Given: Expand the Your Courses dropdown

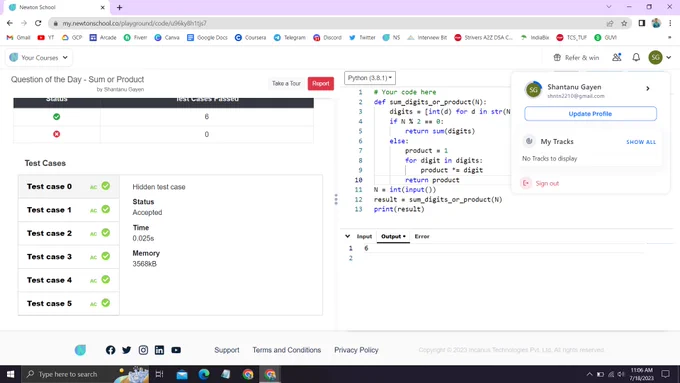Looking at the screenshot, I should coord(39,57).
